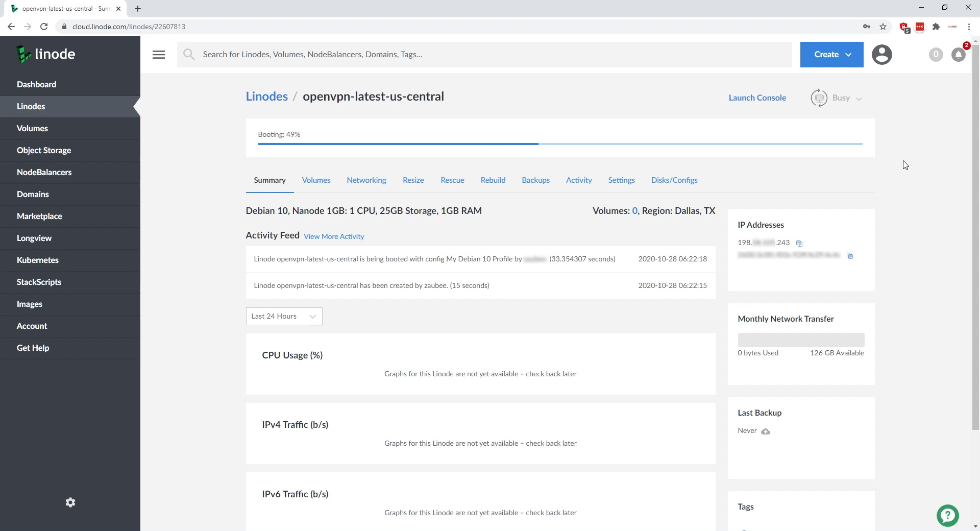Open Volumes in the sidebar
980x531 pixels.
[70, 129]
